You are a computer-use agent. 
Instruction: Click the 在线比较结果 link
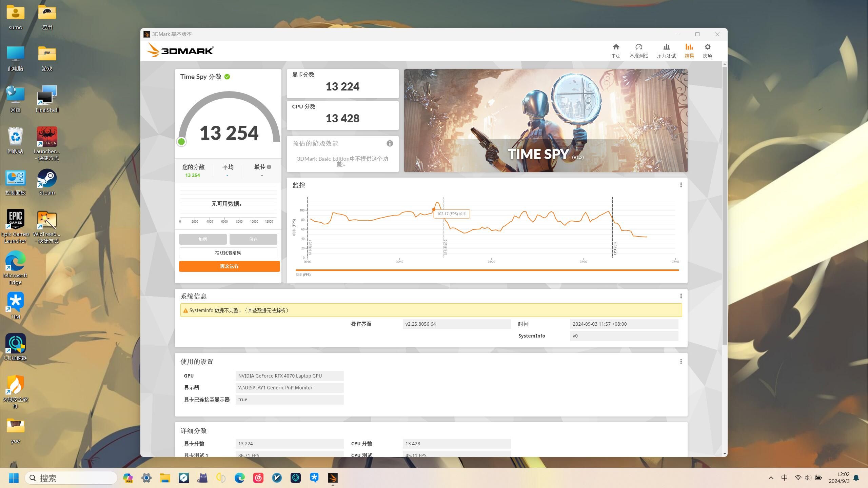pos(228,252)
